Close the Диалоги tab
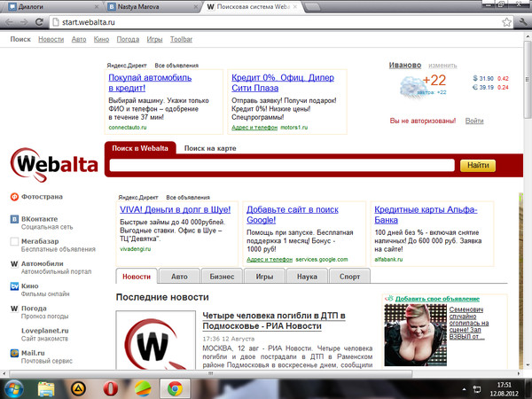The width and height of the screenshot is (532, 399). click(97, 6)
